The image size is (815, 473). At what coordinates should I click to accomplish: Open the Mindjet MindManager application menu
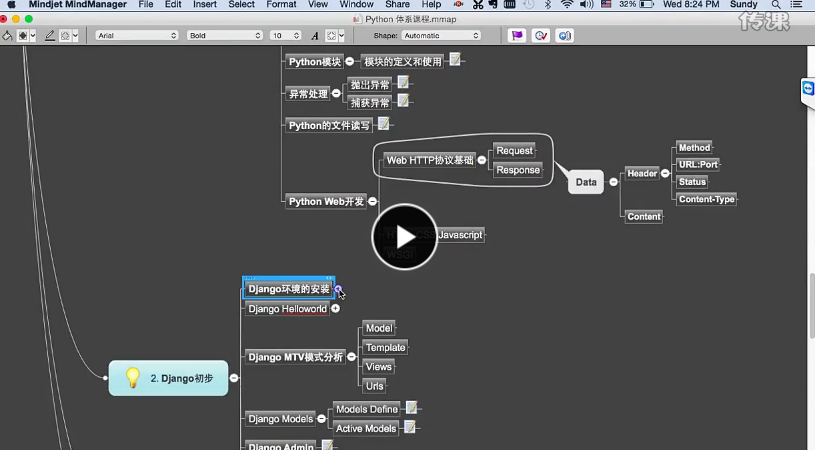(x=78, y=5)
